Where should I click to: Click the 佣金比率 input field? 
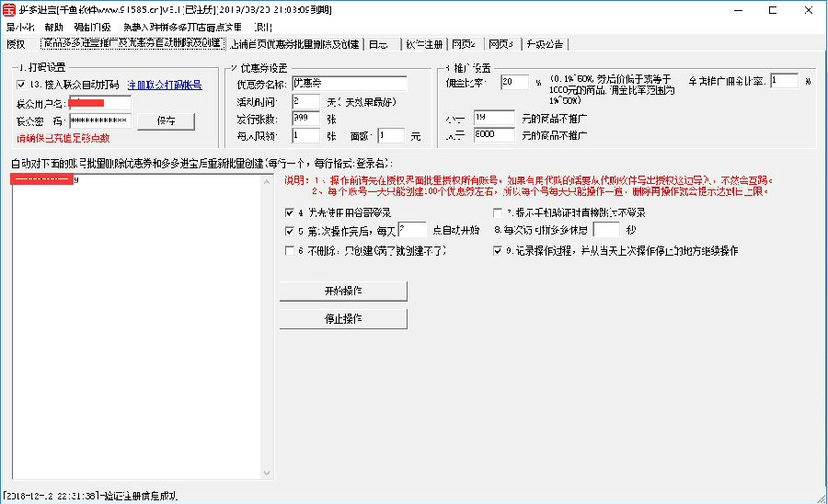pyautogui.click(x=514, y=82)
